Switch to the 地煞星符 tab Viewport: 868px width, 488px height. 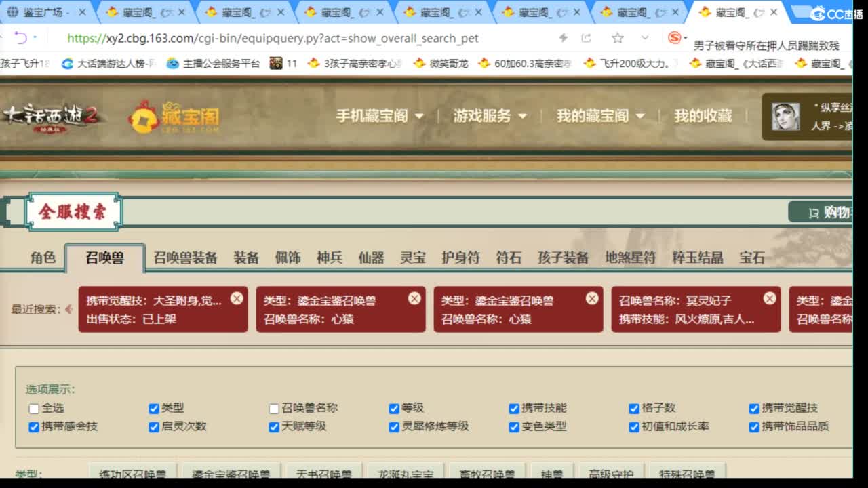(631, 258)
